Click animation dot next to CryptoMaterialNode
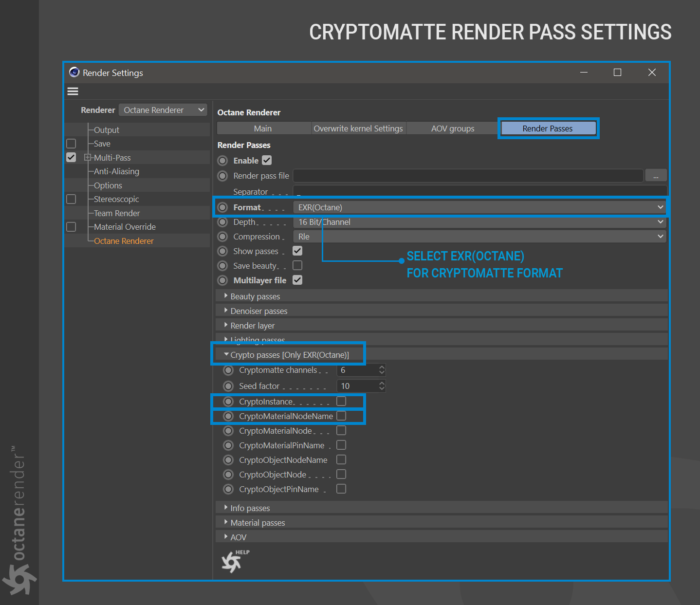This screenshot has height=605, width=700. point(228,431)
